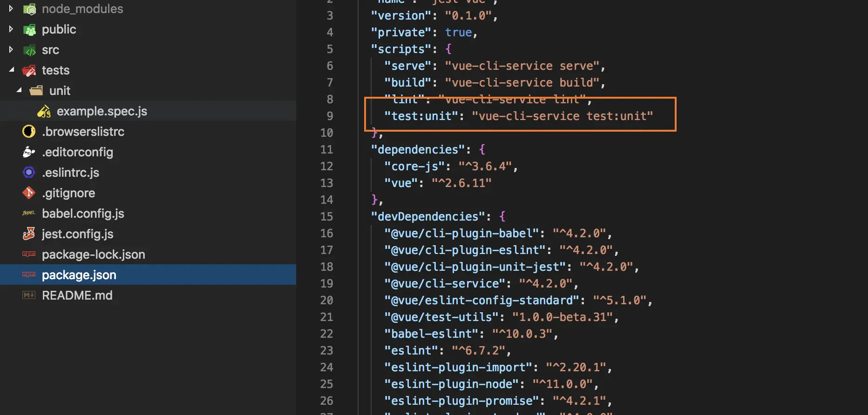Viewport: 868px width, 415px height.
Task: Expand the node_modules folder arrow
Action: pyautogui.click(x=11, y=8)
